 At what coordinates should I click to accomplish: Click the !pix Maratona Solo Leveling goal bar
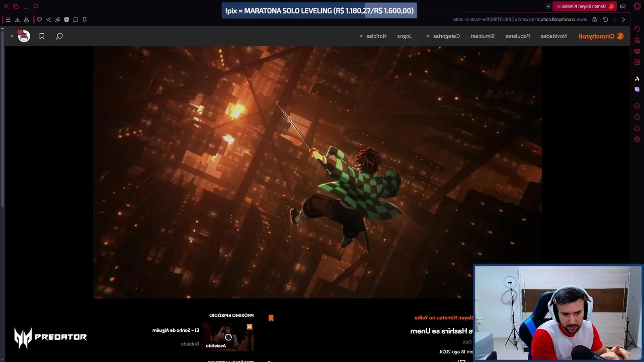click(x=319, y=11)
